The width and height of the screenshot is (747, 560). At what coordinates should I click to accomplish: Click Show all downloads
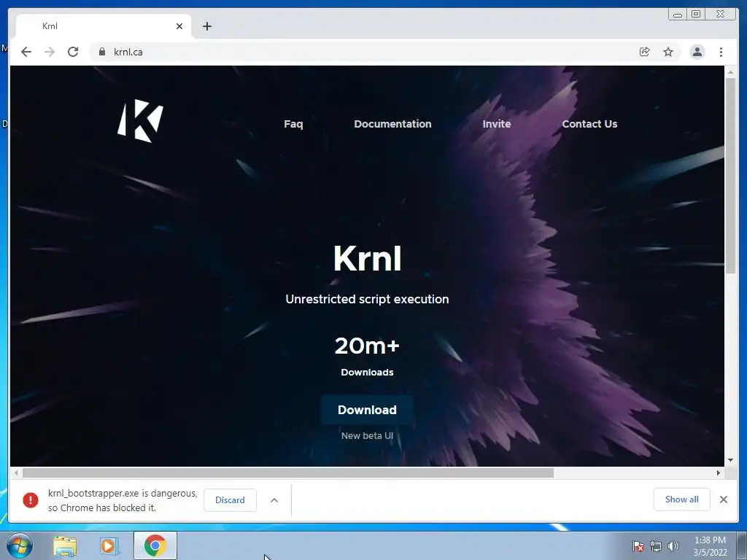(x=682, y=499)
